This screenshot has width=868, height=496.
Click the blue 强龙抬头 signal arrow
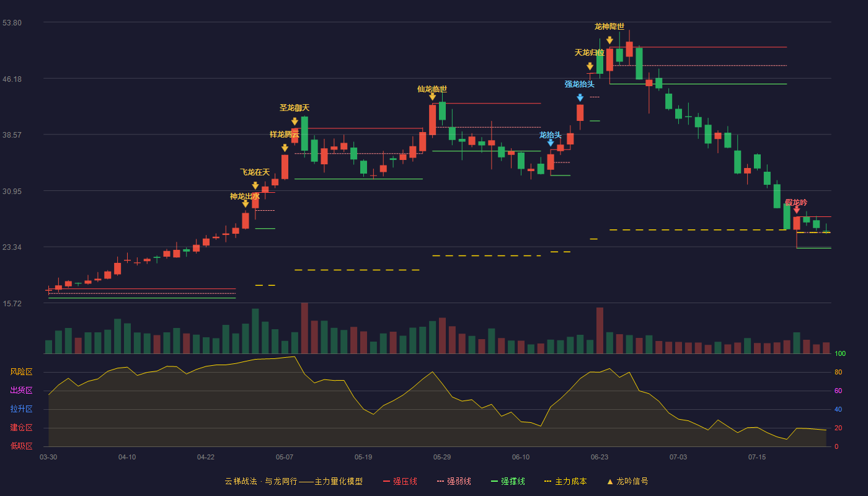tap(580, 98)
